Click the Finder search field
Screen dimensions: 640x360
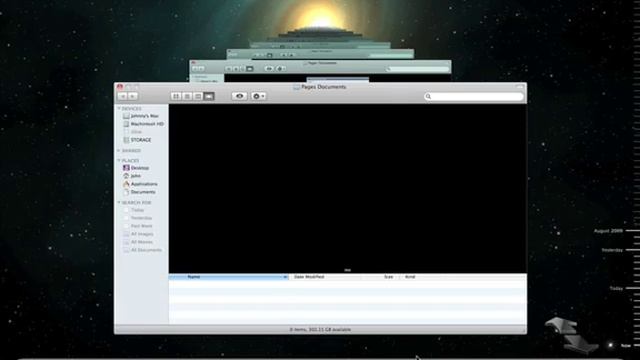474,96
